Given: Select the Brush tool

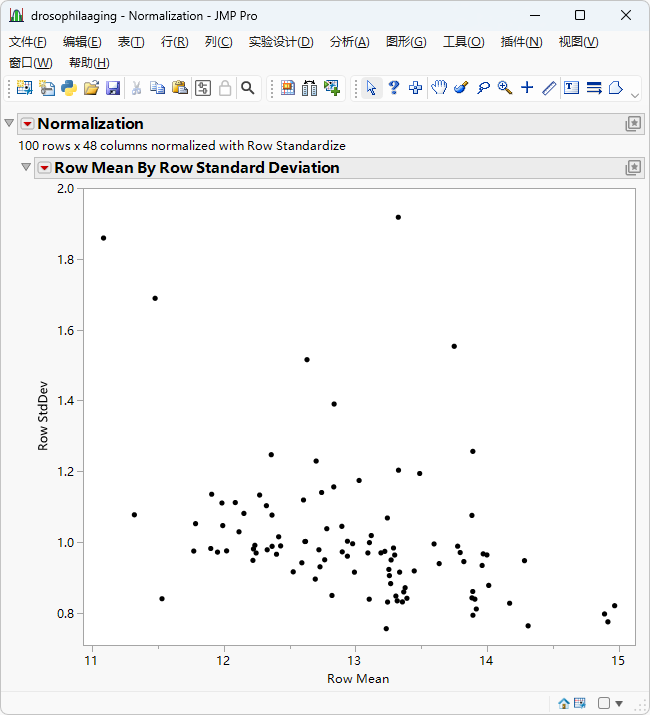Looking at the screenshot, I should 461,88.
